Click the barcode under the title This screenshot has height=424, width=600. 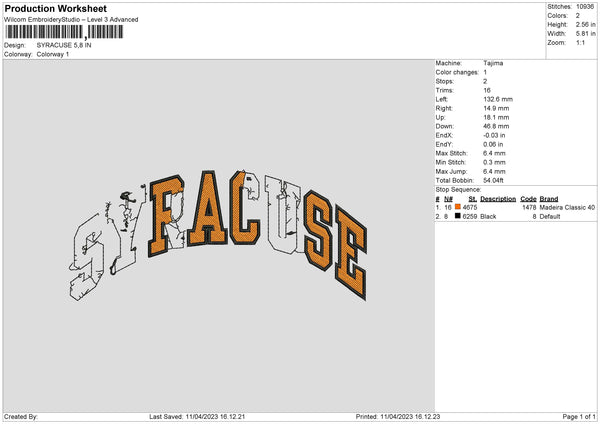[64, 32]
